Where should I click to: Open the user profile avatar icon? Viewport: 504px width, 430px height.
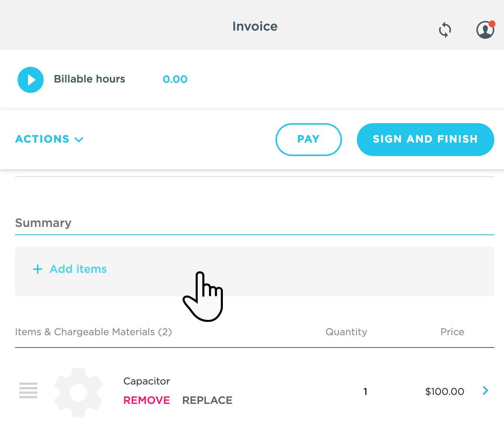(x=485, y=30)
